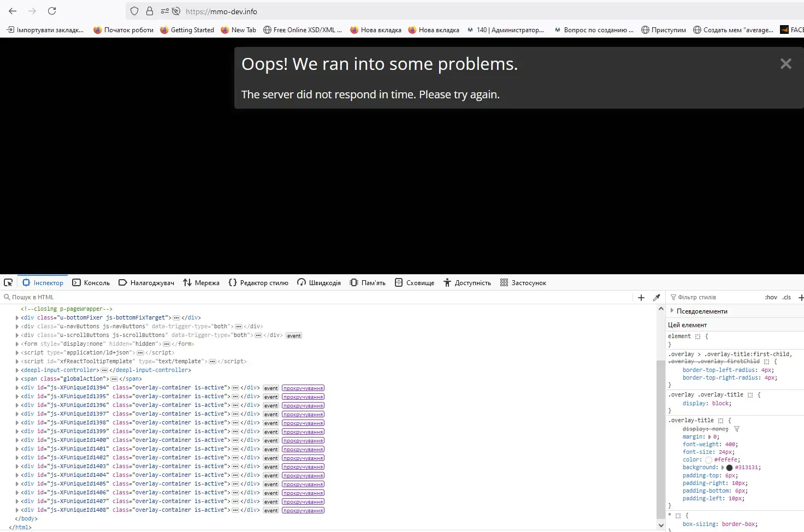The image size is (804, 532).
Task: Open the Пам'ять tab
Action: point(368,282)
